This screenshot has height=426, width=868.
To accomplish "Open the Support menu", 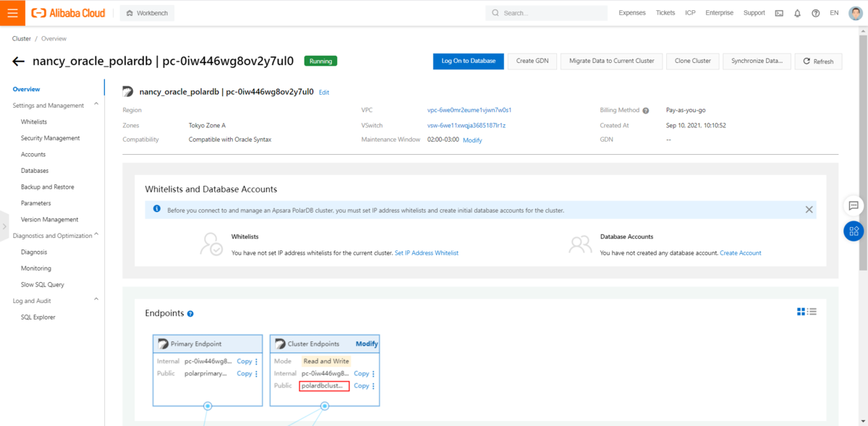I will click(x=754, y=13).
